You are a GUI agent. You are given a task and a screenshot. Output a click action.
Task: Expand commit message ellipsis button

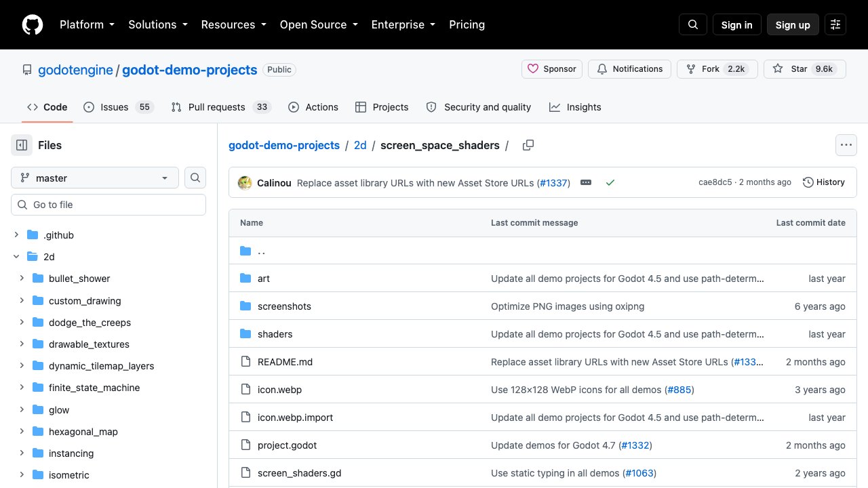(x=586, y=182)
